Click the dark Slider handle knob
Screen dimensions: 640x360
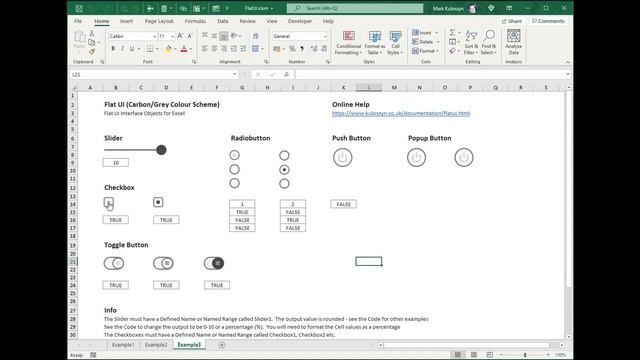click(x=161, y=150)
